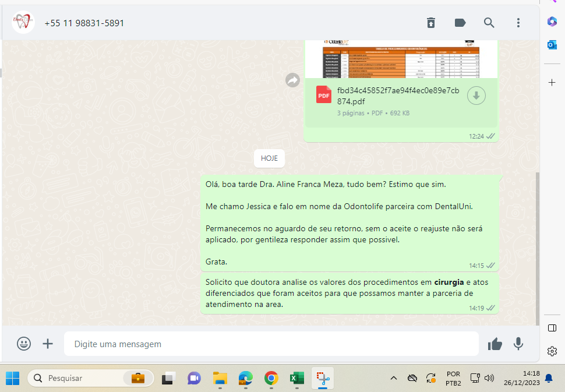The image size is (565, 392).
Task: Forward the PDF message
Action: click(292, 80)
